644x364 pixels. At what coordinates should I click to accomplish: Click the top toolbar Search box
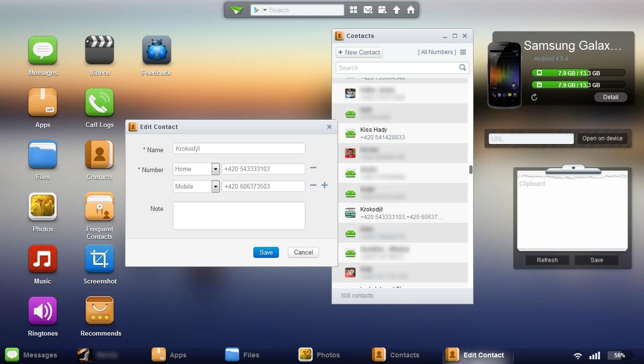coord(297,10)
